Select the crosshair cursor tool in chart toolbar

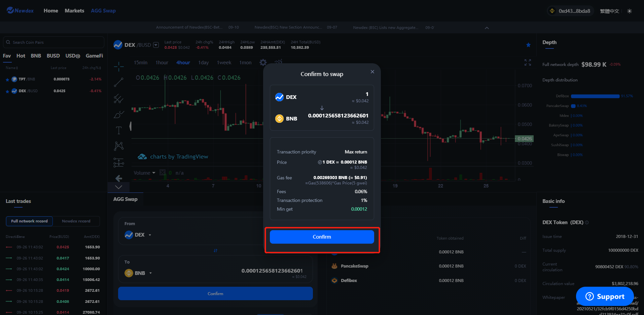[119, 67]
